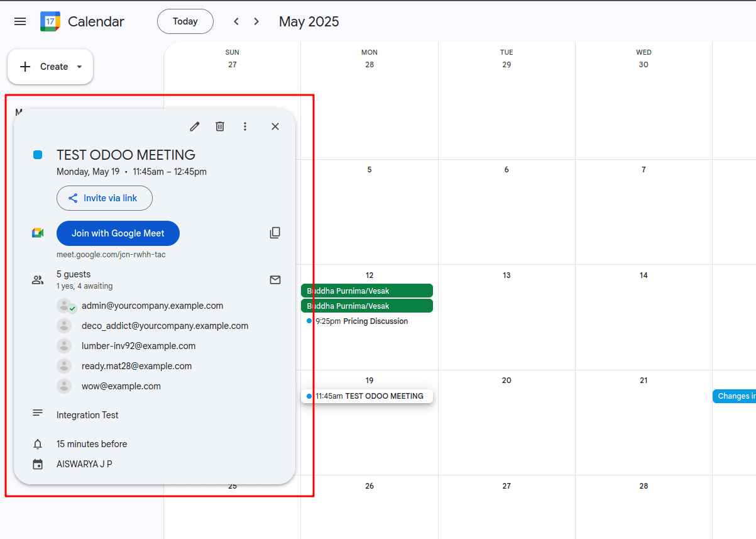Click the Integration Test description

87,415
